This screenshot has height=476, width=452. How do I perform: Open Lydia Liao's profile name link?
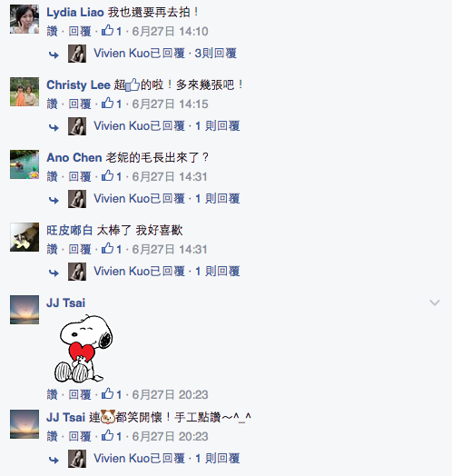(75, 13)
